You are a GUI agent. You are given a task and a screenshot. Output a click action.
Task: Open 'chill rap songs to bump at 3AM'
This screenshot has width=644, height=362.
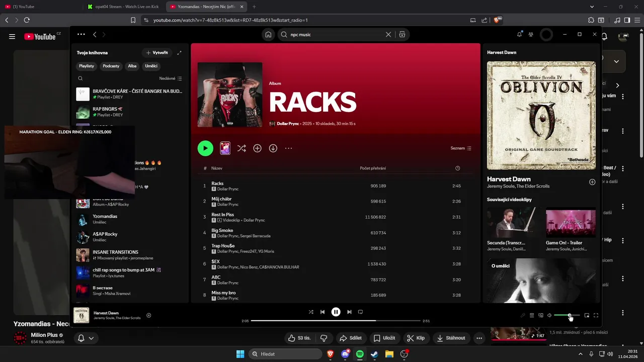click(129, 273)
